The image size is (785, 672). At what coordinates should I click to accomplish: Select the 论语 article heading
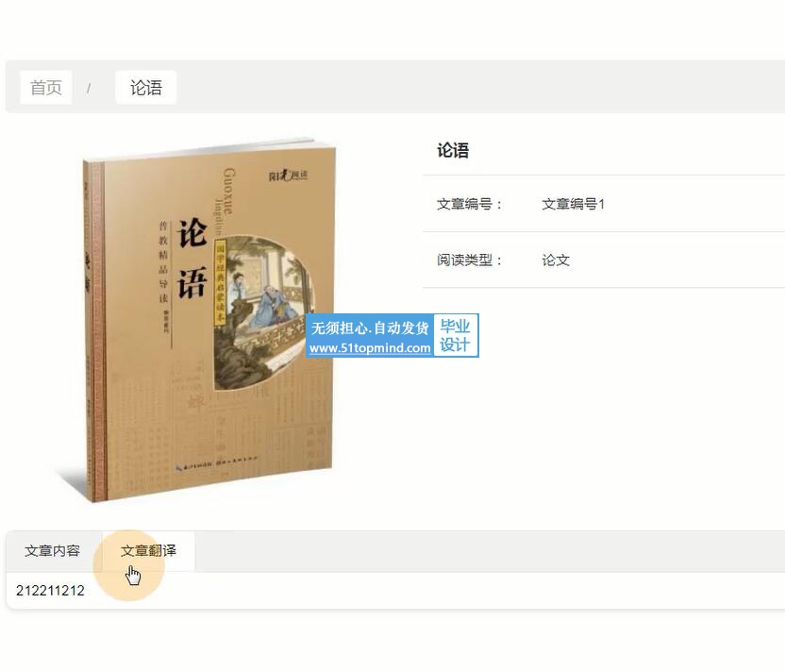453,150
